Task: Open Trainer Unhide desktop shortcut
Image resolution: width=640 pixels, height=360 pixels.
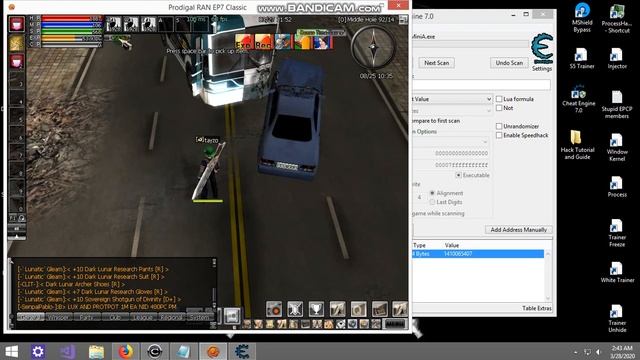Action: tap(617, 318)
